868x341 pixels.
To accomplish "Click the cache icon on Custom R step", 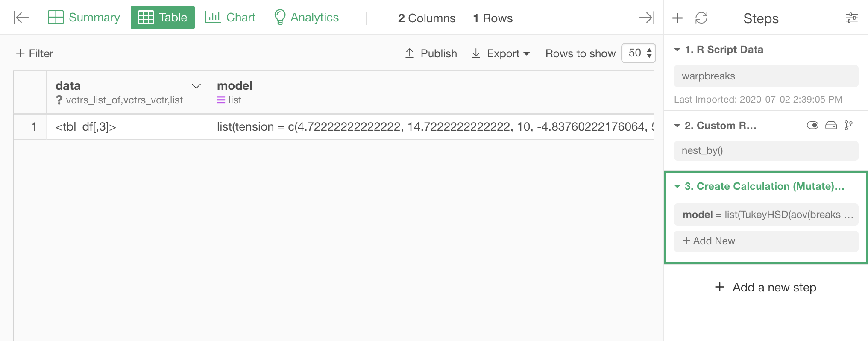I will tap(831, 125).
